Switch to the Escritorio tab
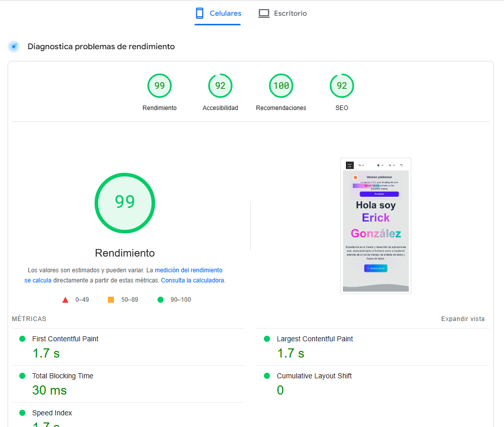This screenshot has height=427, width=504. tap(282, 13)
